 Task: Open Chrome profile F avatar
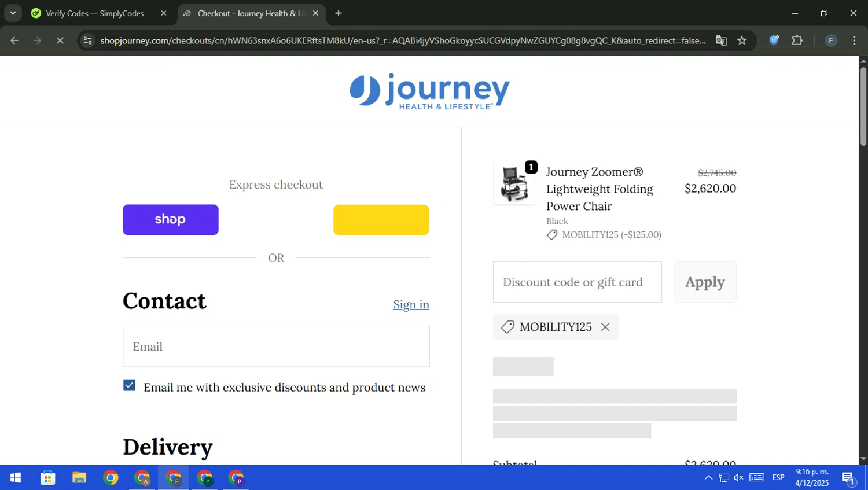pyautogui.click(x=831, y=40)
